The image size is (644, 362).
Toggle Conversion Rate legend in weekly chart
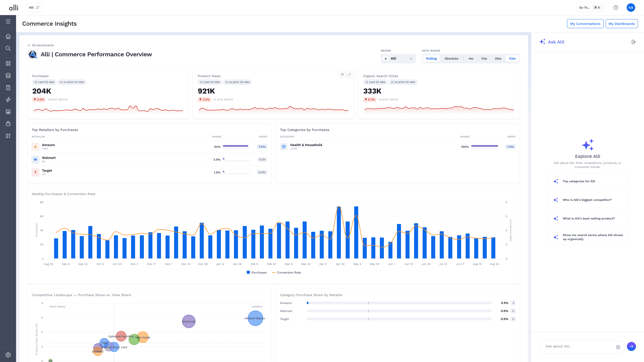[x=286, y=273]
